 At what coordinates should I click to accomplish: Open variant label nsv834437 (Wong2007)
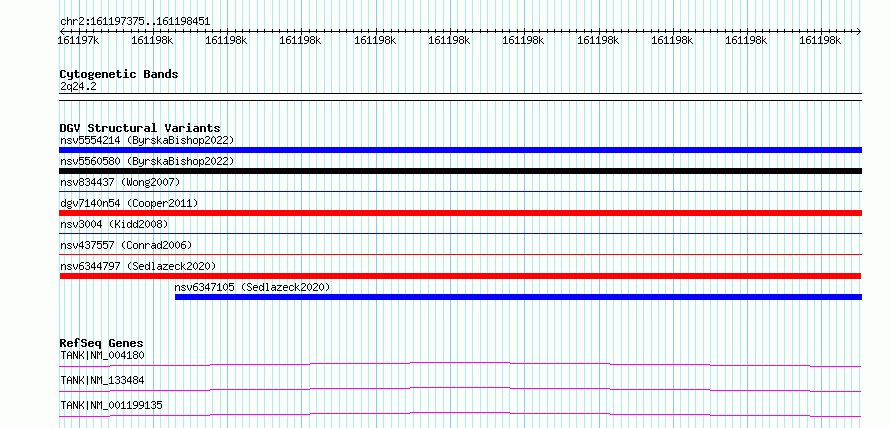click(x=120, y=182)
